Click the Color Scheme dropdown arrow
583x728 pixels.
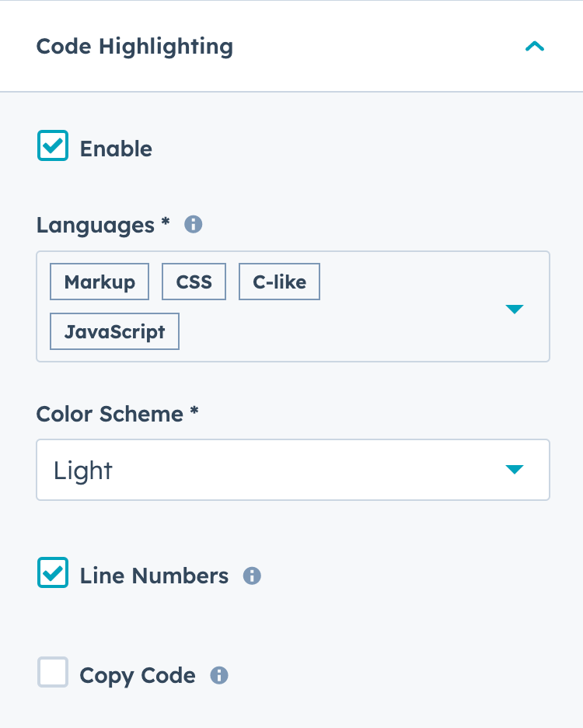pyautogui.click(x=515, y=470)
